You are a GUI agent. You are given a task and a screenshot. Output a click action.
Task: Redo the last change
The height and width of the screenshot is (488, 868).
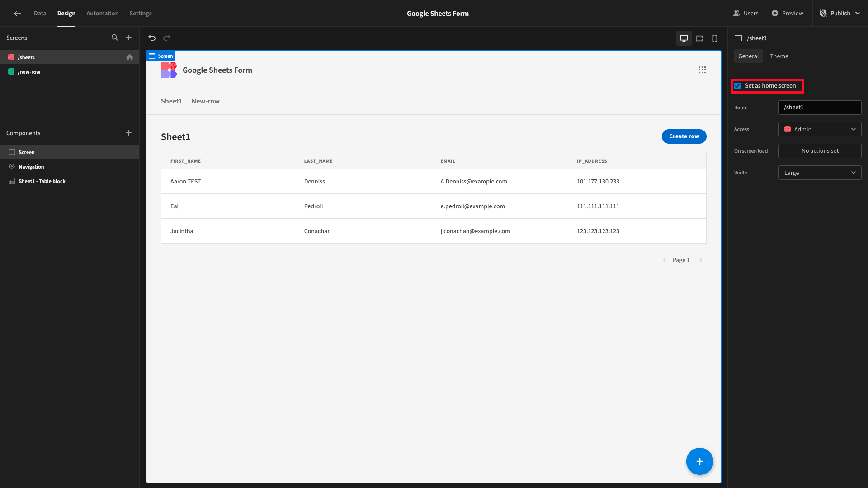(167, 38)
